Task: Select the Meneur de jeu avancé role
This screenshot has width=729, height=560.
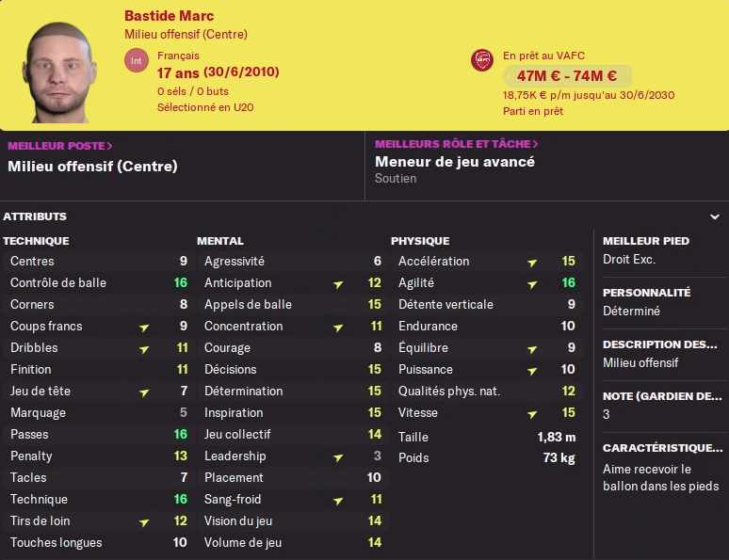Action: pyautogui.click(x=455, y=162)
